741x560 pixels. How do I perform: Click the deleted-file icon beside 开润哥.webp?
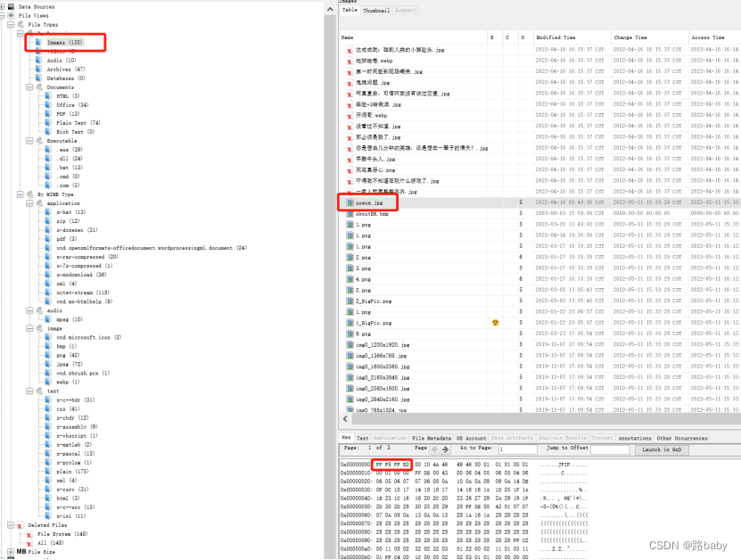coord(350,116)
